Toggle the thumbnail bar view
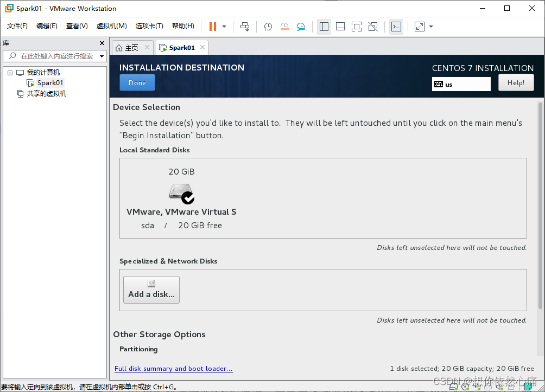This screenshot has height=392, width=545. click(x=340, y=27)
